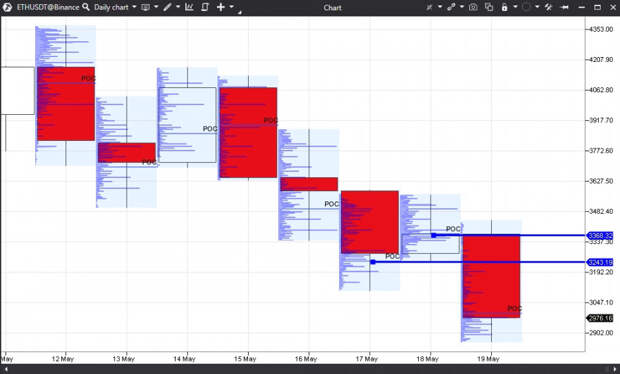
Task: Open the indicators chart icon
Action: (x=189, y=7)
